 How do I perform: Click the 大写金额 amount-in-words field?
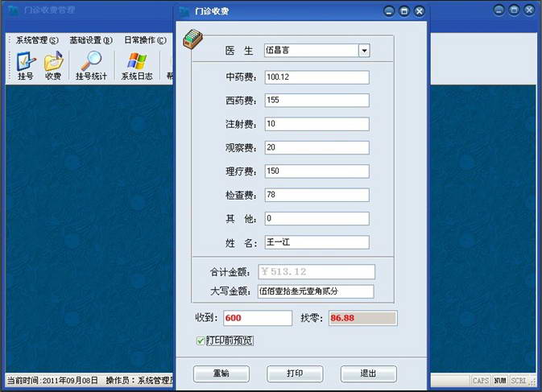tap(316, 291)
